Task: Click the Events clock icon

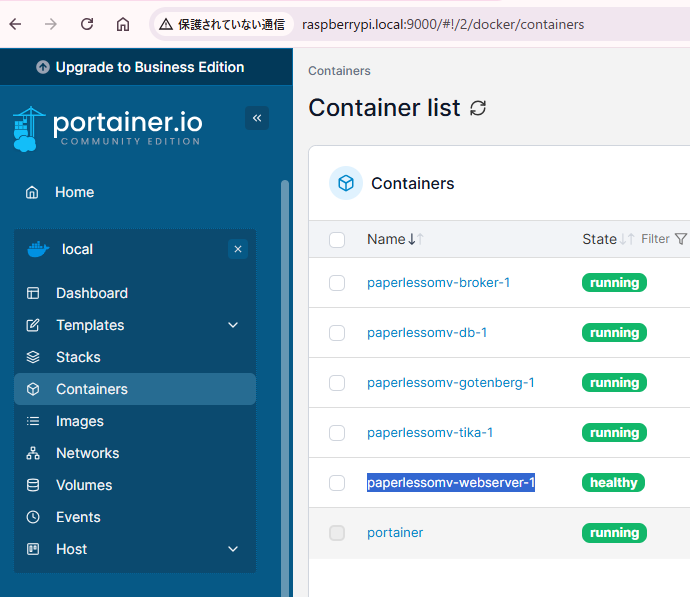Action: (33, 517)
